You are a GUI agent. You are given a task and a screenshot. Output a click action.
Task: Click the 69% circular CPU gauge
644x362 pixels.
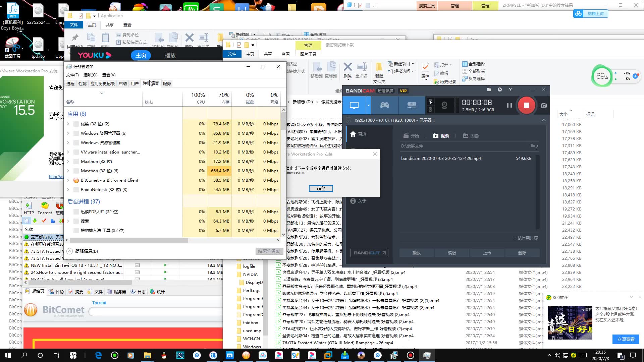pyautogui.click(x=602, y=76)
